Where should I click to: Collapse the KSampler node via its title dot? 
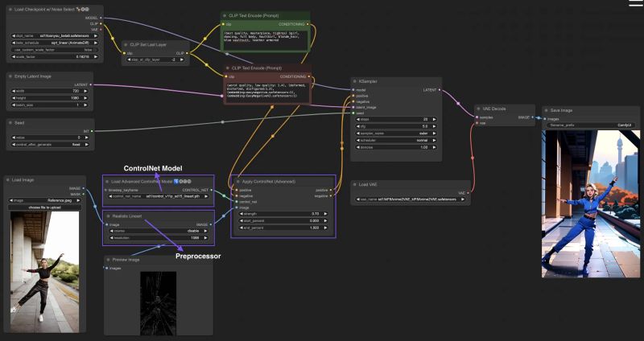[x=354, y=82]
